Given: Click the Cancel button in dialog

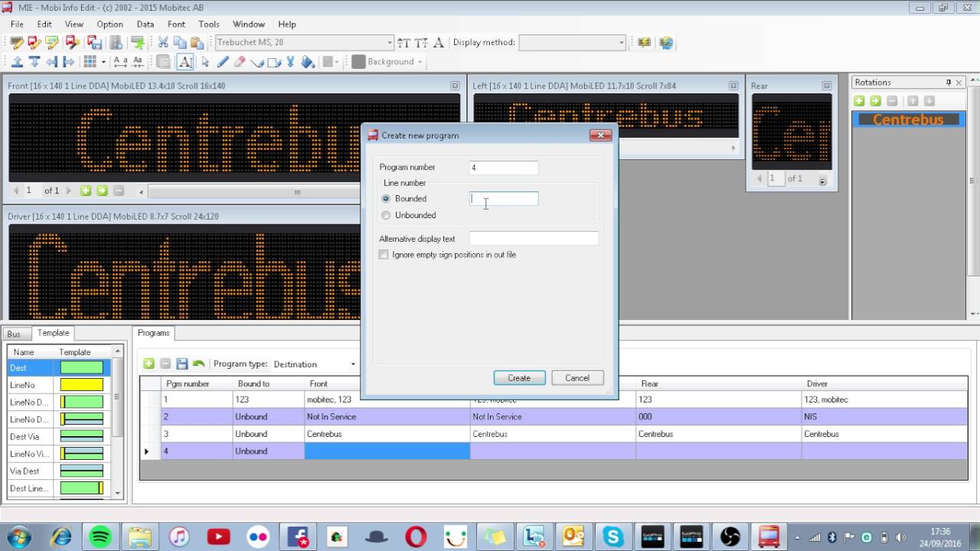Looking at the screenshot, I should click(577, 378).
